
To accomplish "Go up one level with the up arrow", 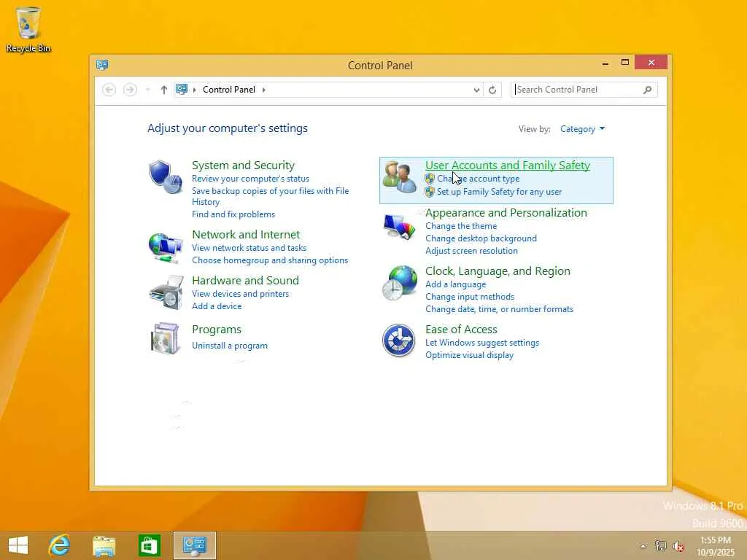I will 164,90.
